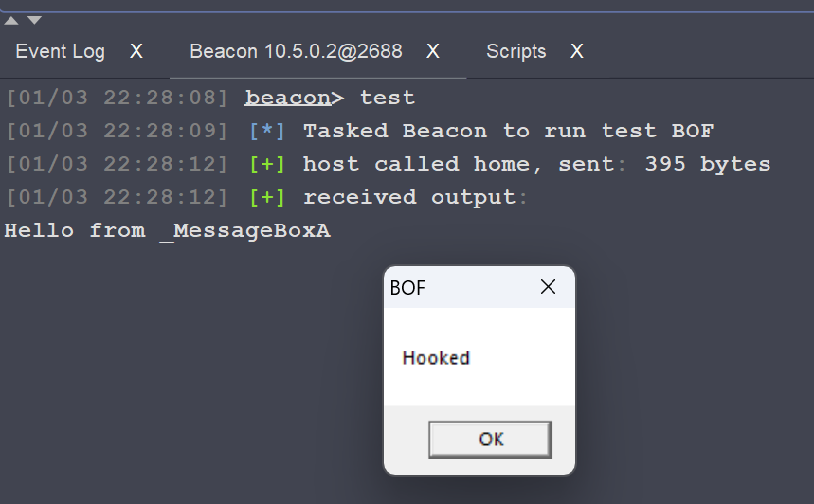Close the Scripts tab
Screen dimensions: 814x504
[x=576, y=51]
